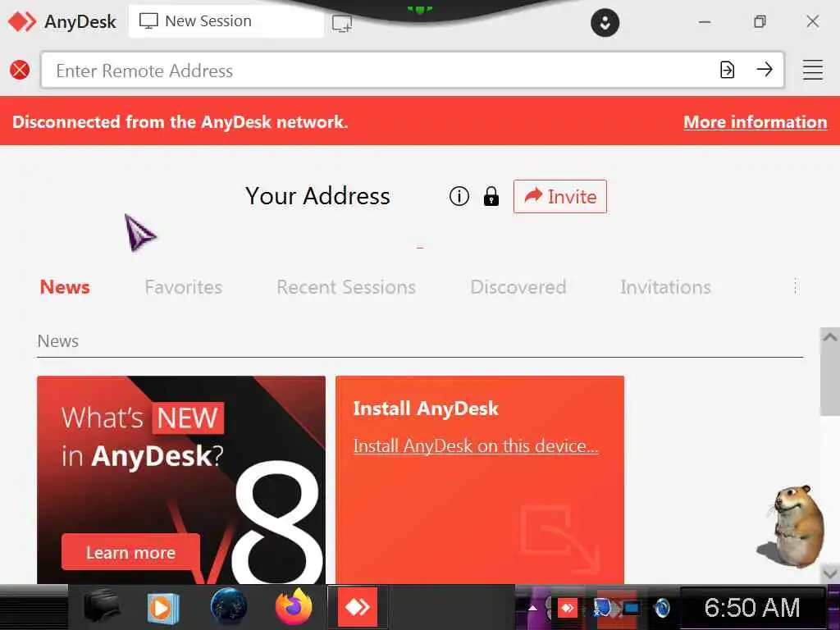Screen dimensions: 840x630
Task: Click the scrollbar down arrow
Action: point(830,573)
